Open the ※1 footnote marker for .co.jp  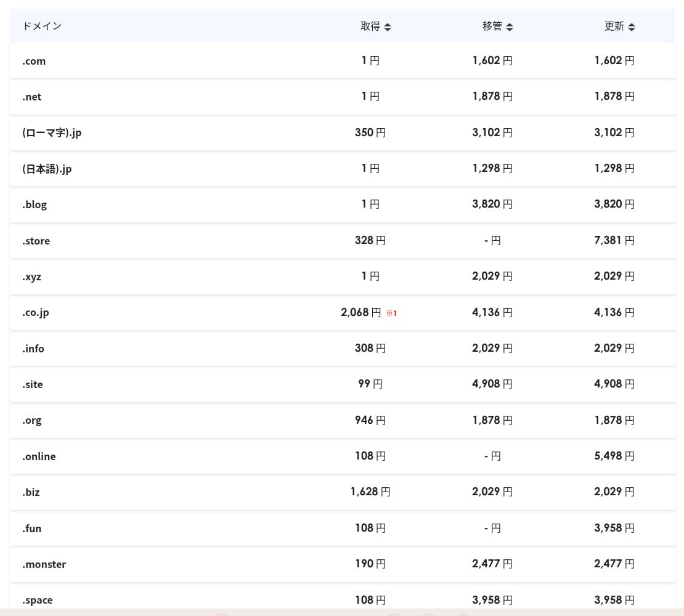click(391, 313)
